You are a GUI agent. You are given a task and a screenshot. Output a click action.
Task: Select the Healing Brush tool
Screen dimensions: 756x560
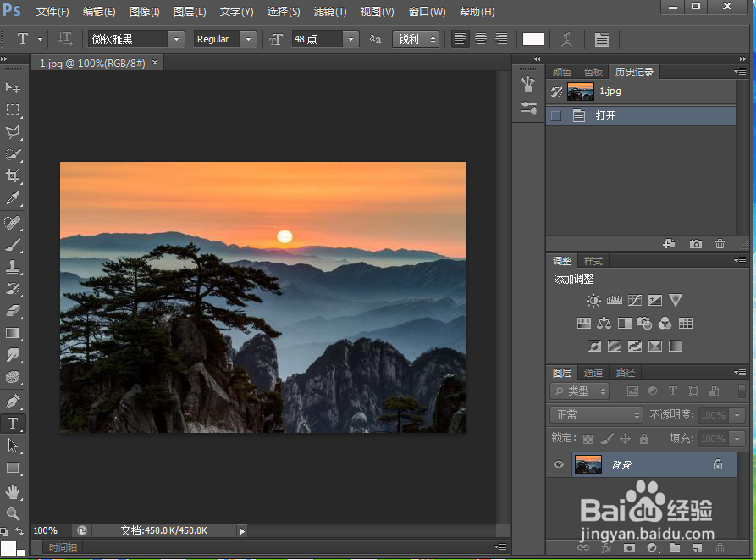coord(13,223)
